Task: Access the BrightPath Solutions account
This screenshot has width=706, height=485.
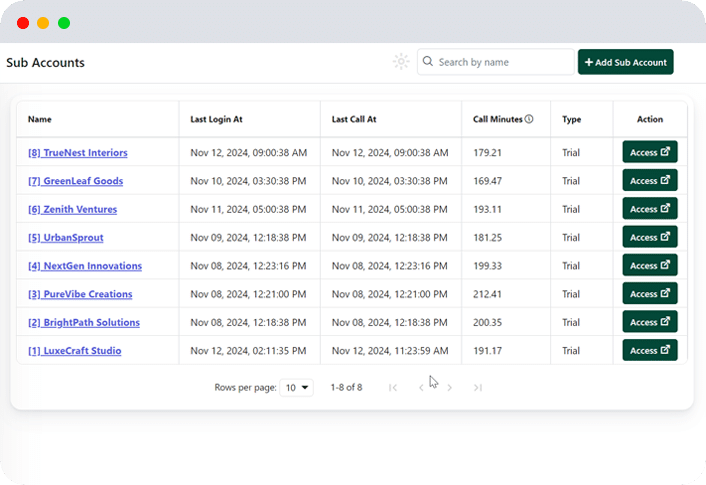Action: [650, 322]
